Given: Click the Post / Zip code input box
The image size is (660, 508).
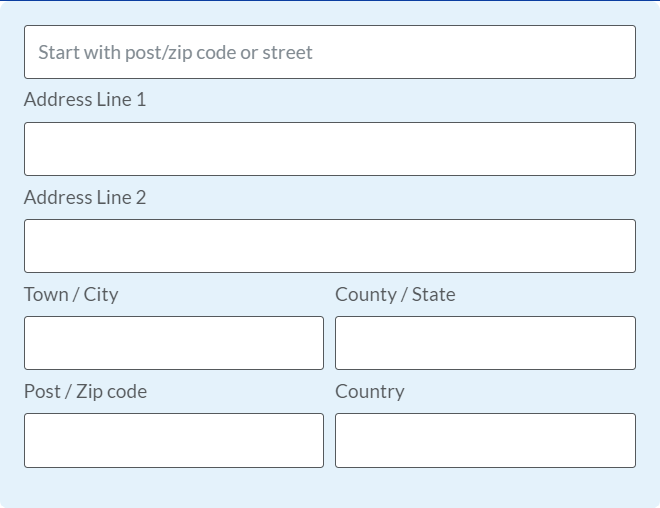Looking at the screenshot, I should 174,440.
